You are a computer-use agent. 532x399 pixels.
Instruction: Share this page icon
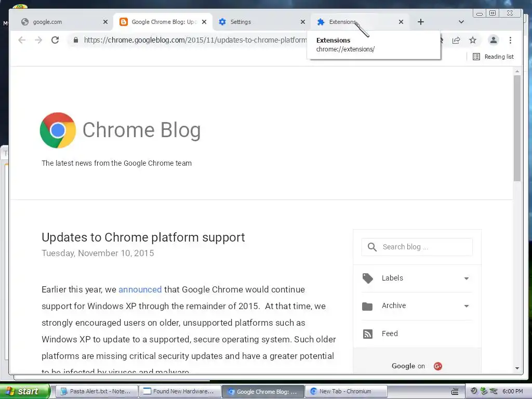click(x=456, y=40)
